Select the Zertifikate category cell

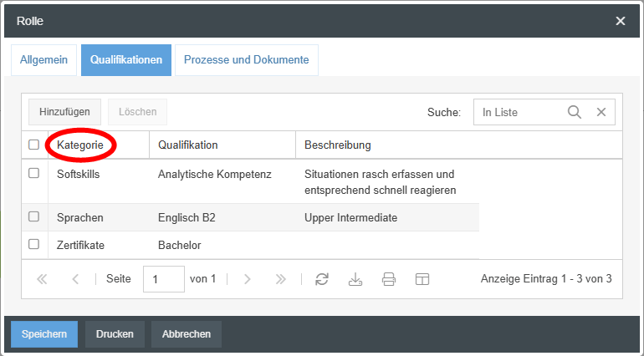(x=80, y=245)
